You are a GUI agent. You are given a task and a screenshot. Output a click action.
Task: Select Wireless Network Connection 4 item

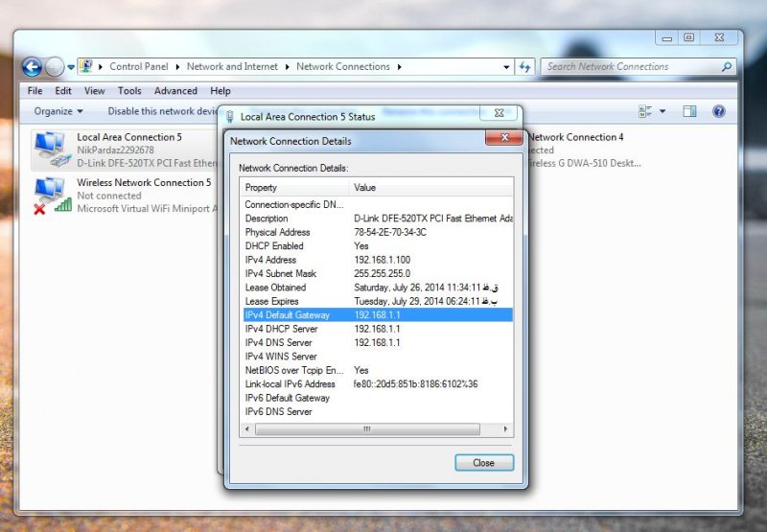click(584, 150)
